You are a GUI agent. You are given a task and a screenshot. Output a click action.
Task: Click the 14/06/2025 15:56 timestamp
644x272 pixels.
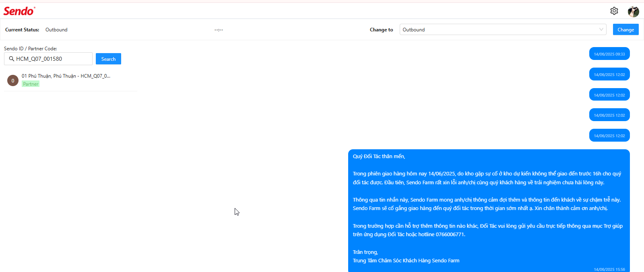(x=609, y=270)
